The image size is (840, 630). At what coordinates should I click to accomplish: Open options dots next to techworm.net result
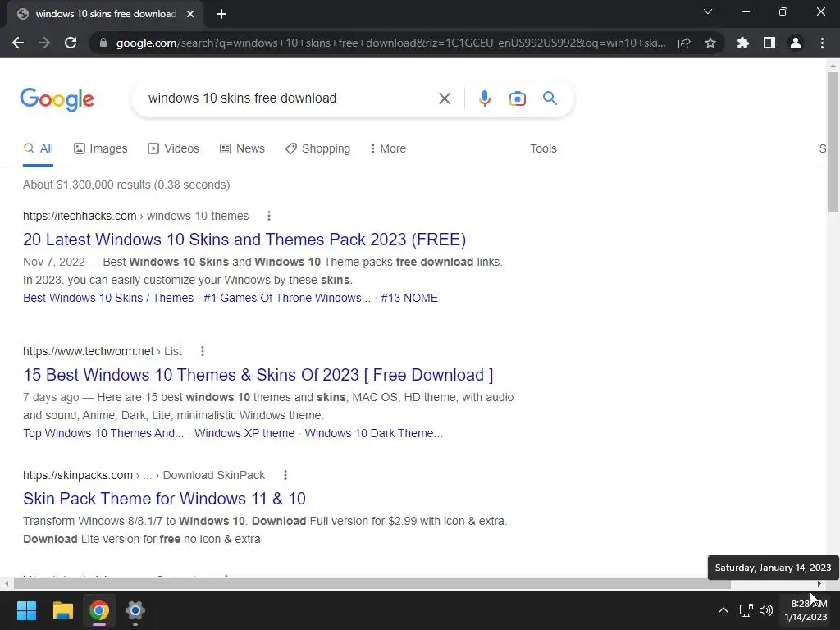(x=203, y=351)
